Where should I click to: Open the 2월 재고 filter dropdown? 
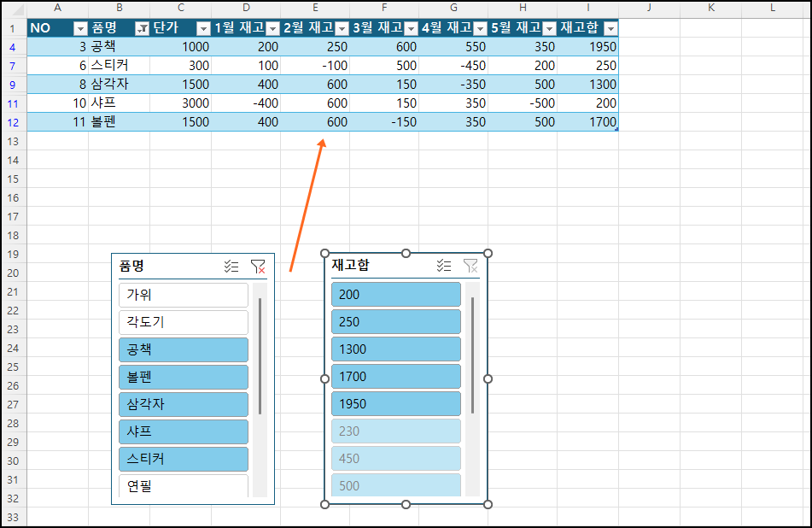tap(342, 28)
